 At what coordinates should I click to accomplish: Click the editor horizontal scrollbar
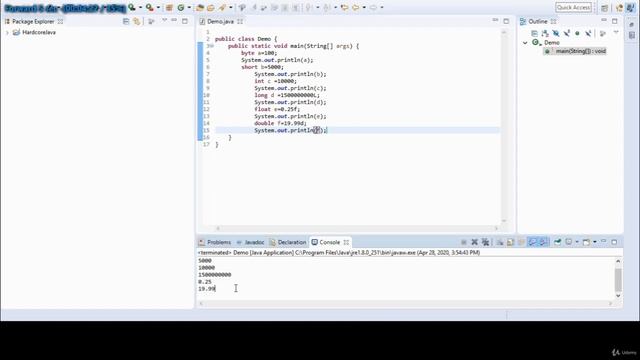357,228
